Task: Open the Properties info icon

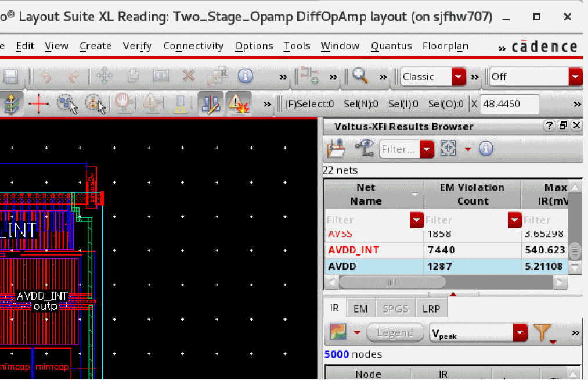Action: tap(246, 76)
